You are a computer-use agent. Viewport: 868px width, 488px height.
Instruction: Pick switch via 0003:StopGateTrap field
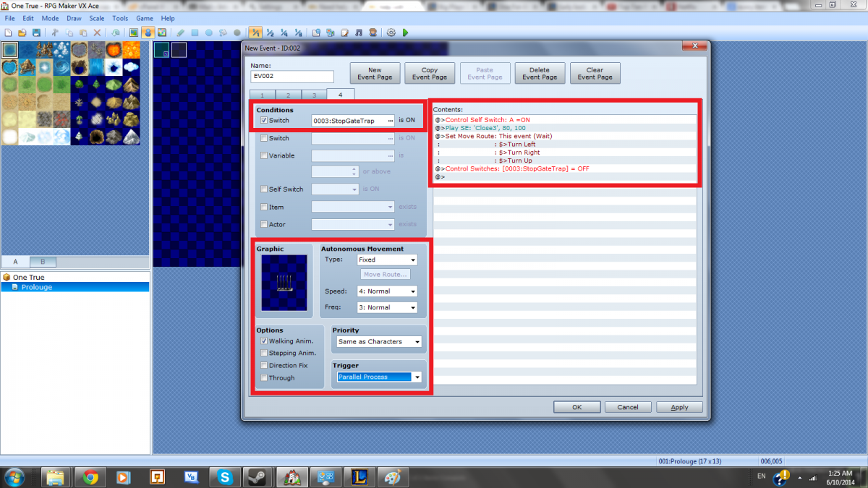click(x=353, y=120)
